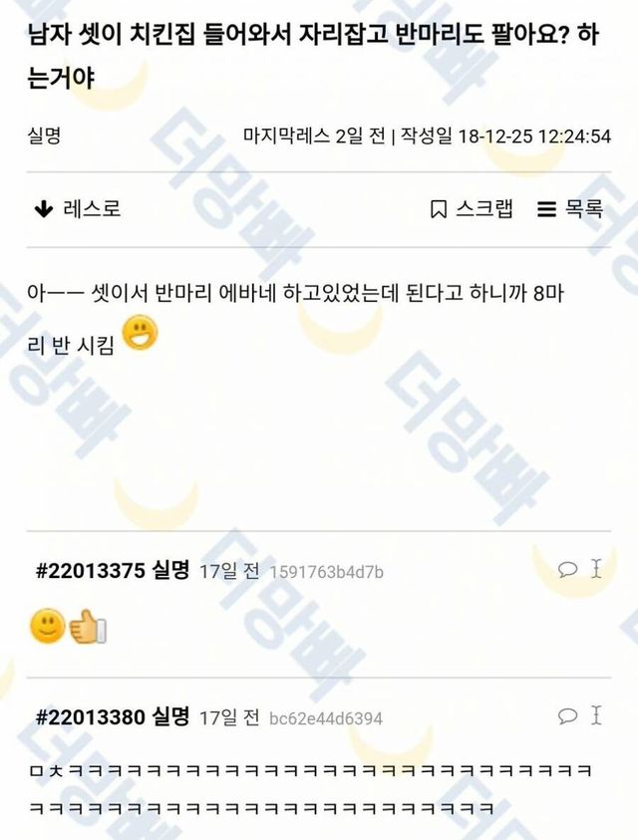
Task: Click the bookmark 스크랩 icon
Action: click(439, 209)
